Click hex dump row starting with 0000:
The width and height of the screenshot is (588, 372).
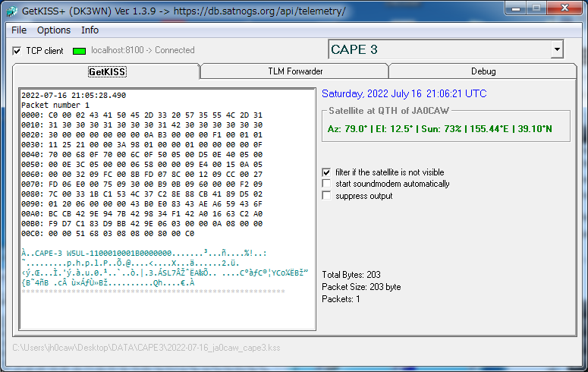coord(142,115)
